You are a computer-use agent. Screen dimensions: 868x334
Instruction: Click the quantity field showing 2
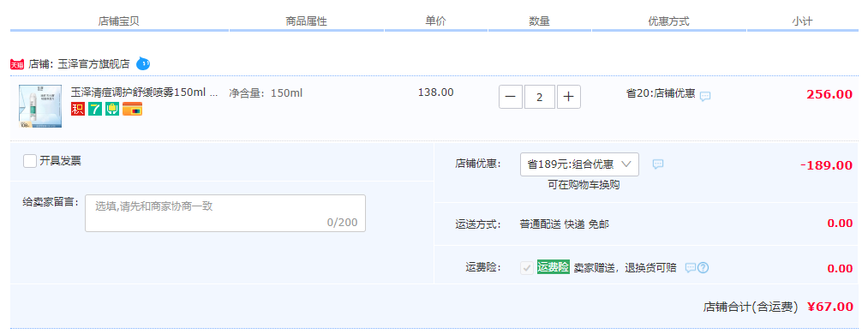[x=540, y=98]
